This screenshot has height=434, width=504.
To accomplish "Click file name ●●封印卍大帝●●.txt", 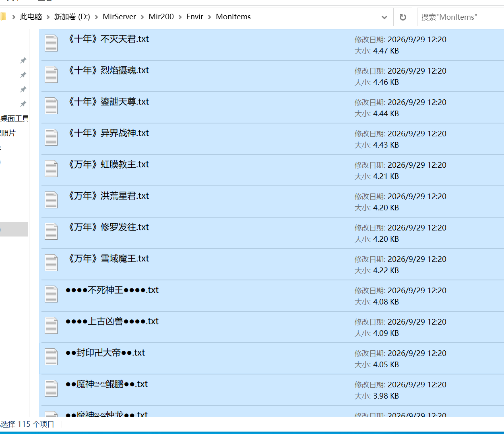I will (105, 353).
